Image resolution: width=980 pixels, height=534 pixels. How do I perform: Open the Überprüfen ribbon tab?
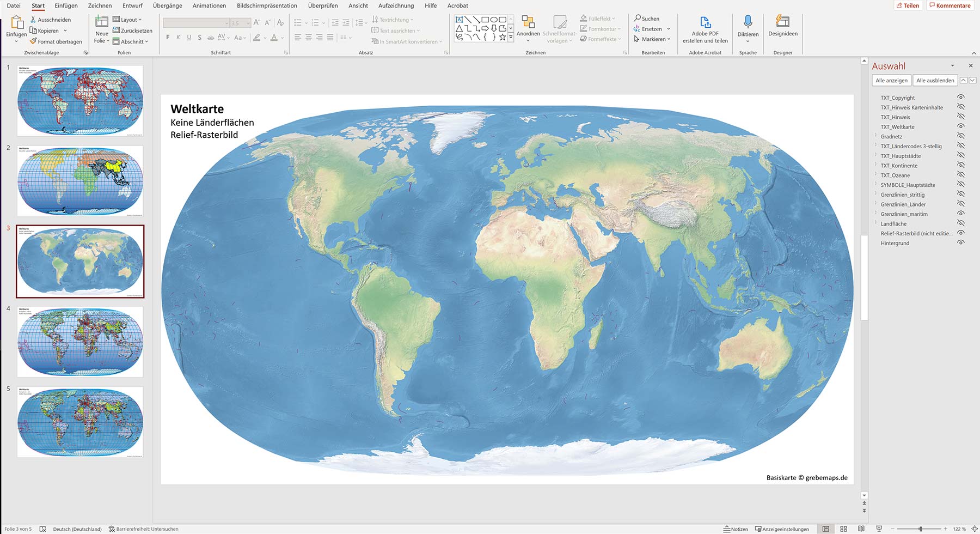[x=323, y=5]
